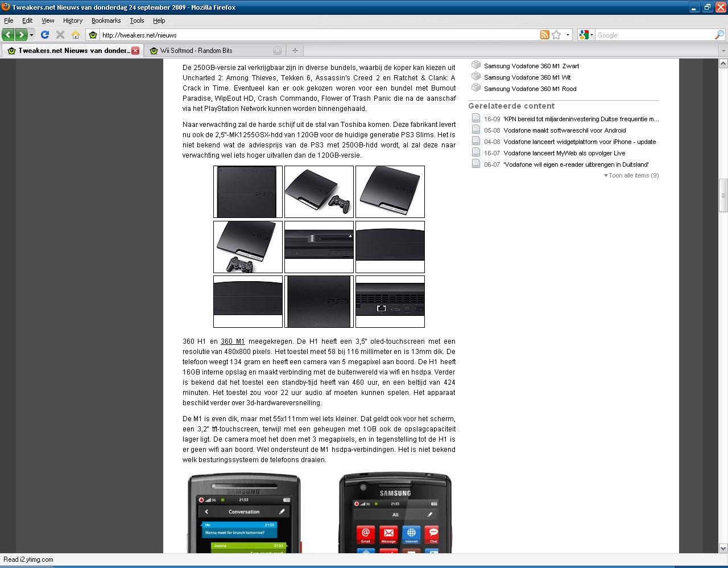Bookmark this page with the star icon

pyautogui.click(x=556, y=35)
